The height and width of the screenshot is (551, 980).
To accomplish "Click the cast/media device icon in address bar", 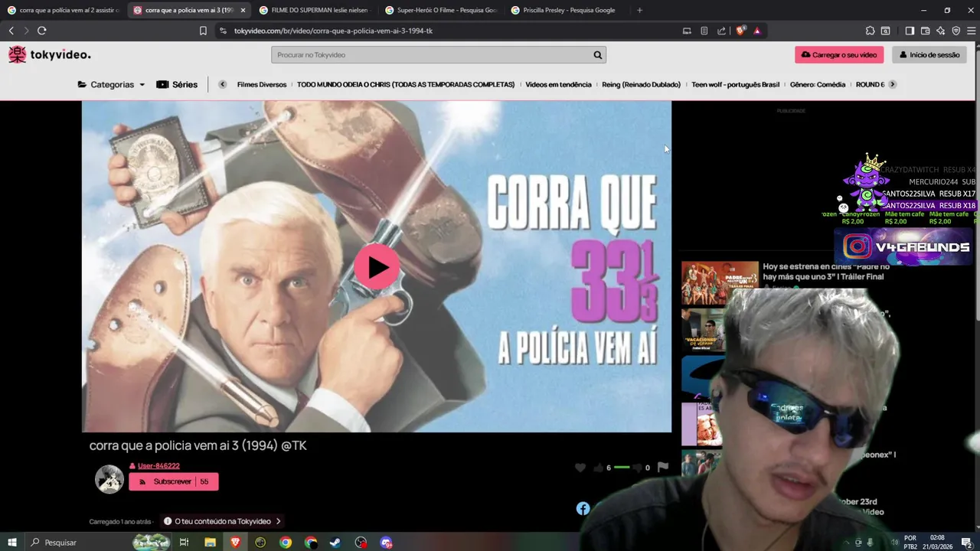I will point(687,31).
